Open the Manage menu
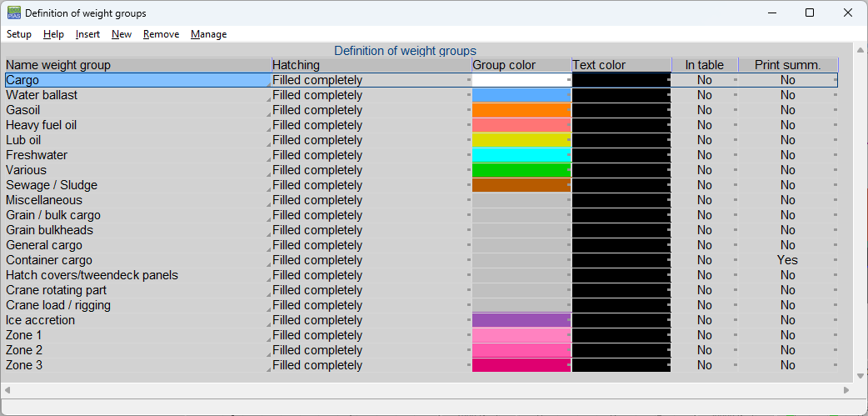The height and width of the screenshot is (416, 868). click(x=209, y=34)
